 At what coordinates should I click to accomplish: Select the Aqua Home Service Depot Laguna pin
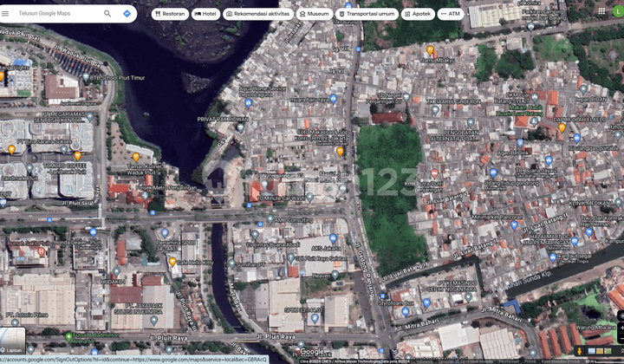[x=249, y=103]
